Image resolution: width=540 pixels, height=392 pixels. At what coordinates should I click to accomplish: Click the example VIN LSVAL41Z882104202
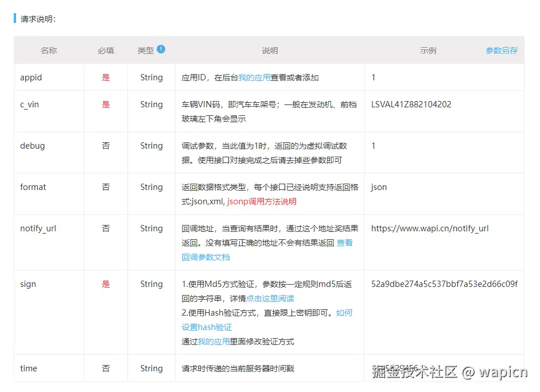coord(410,104)
